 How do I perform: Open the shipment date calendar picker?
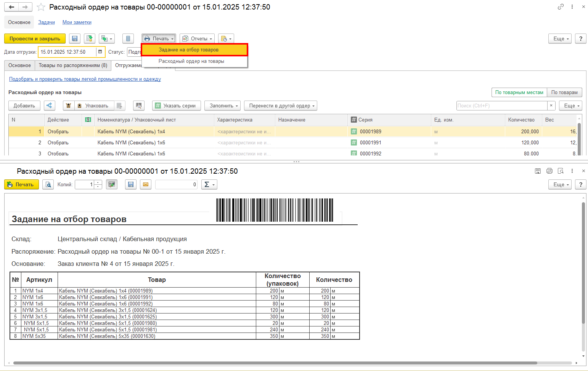[100, 52]
